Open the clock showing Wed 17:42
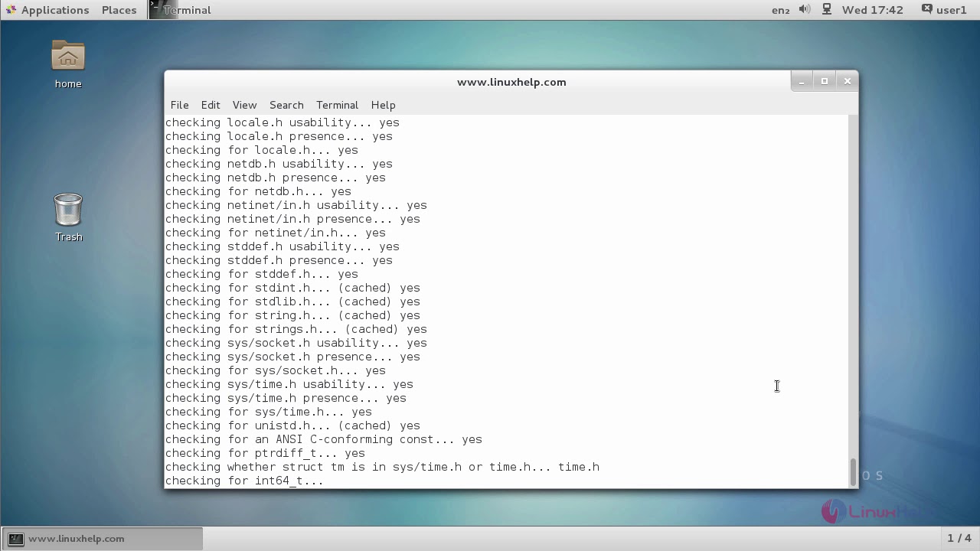 tap(872, 10)
